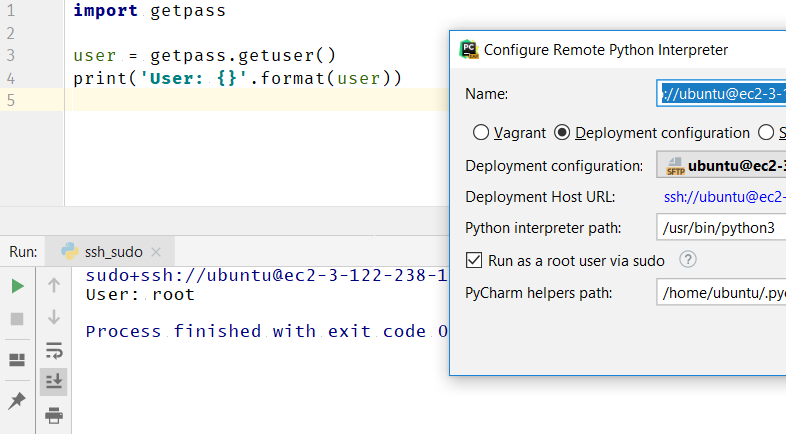Run the ssh_sudo script with green play icon

[x=18, y=286]
